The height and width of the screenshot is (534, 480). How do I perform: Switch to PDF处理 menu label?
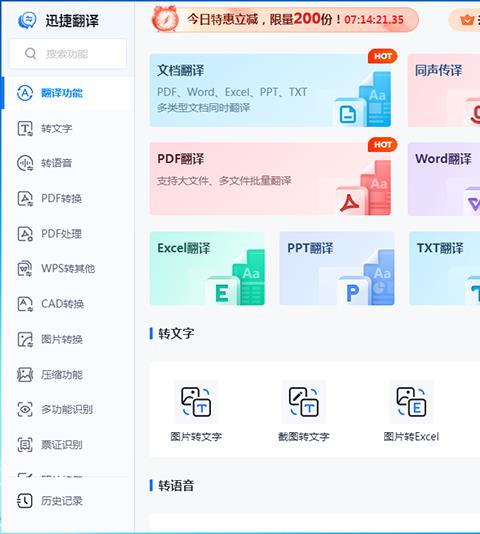pyautogui.click(x=61, y=234)
